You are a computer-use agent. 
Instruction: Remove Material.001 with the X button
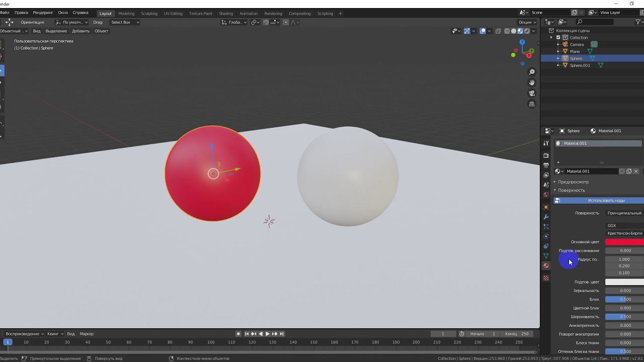tap(636, 171)
